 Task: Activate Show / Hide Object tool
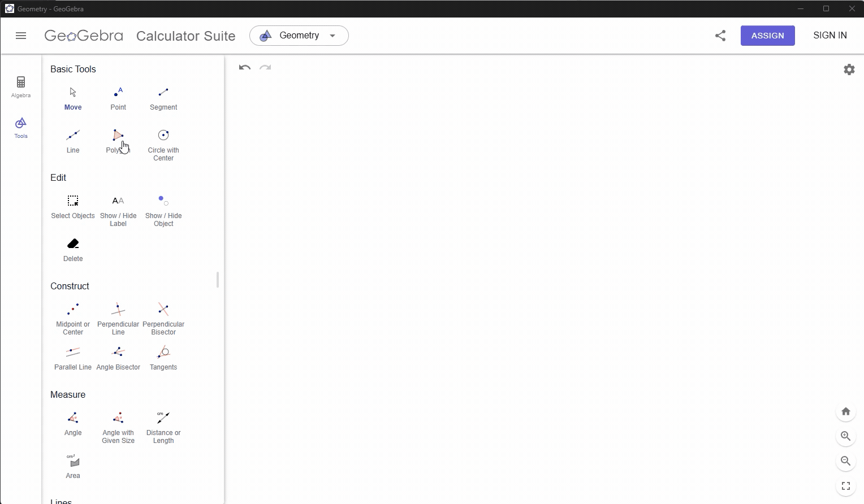[x=163, y=211]
